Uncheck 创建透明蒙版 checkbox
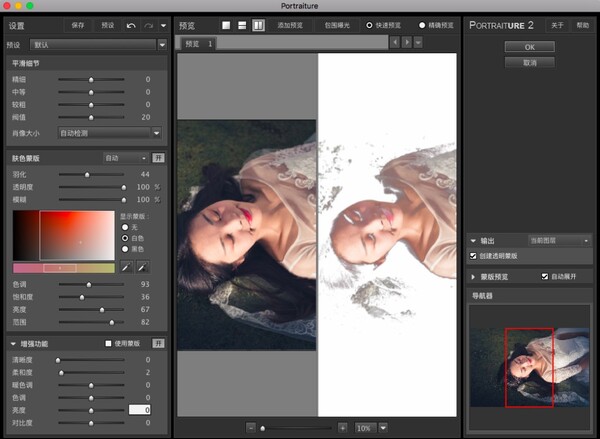The height and width of the screenshot is (439, 600). pyautogui.click(x=473, y=256)
